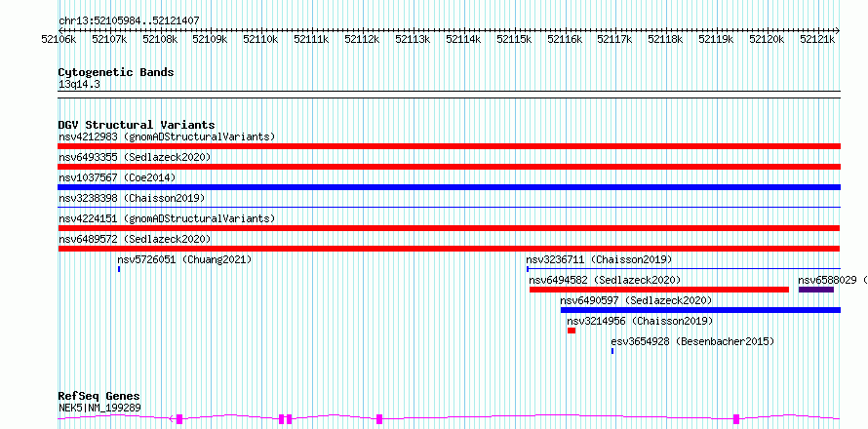The height and width of the screenshot is (429, 868).
Task: Open the nsv6489572 (Sedlazeck2020) label
Action: (135, 239)
